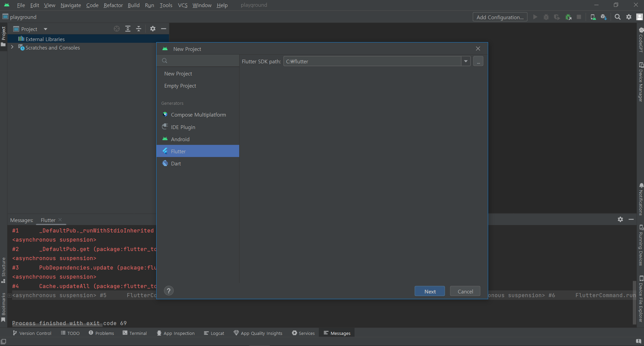
Task: Click the Run play icon in toolbar
Action: 535,17
